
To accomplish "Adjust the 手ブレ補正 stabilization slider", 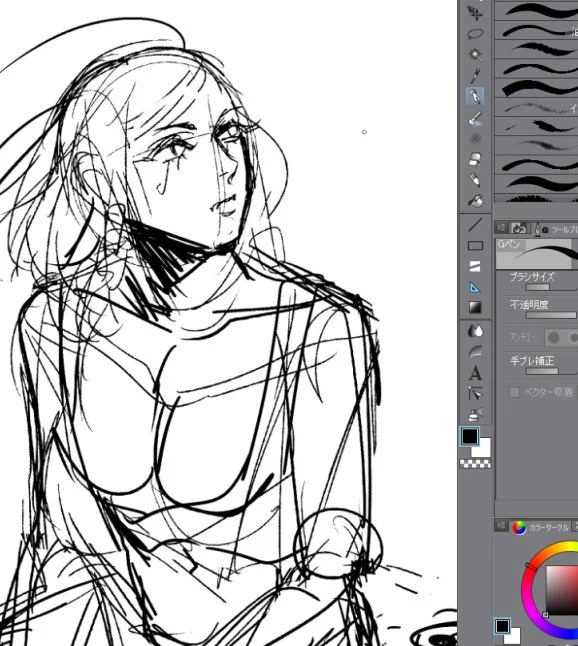I will (551, 372).
